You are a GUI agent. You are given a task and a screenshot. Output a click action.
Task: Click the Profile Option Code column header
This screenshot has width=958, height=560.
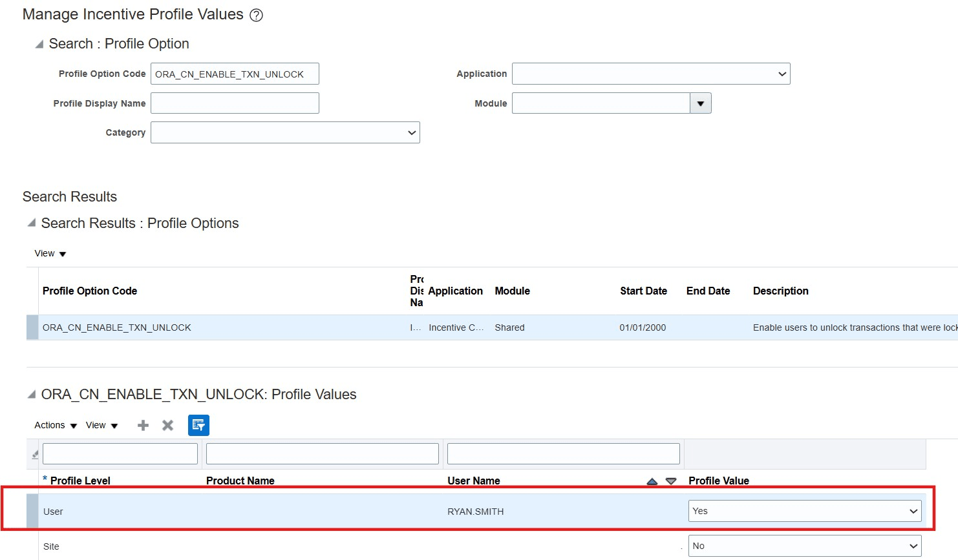90,291
